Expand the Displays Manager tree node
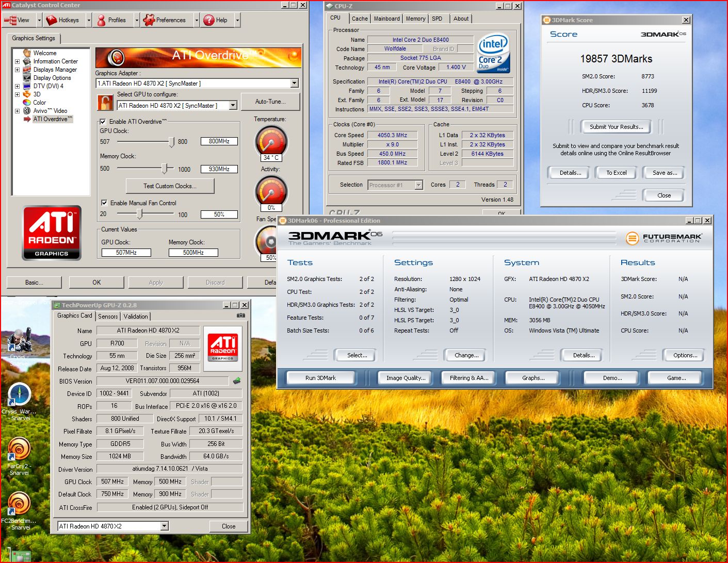This screenshot has height=563, width=728. coord(17,70)
